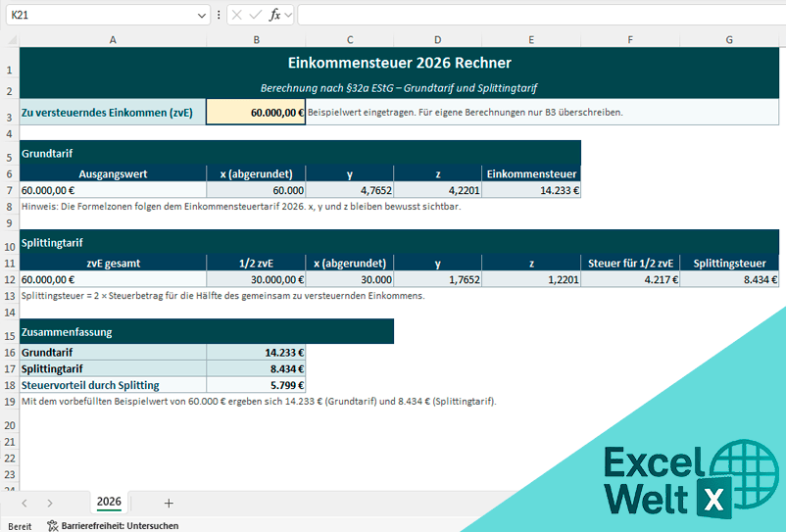Click the 'Splittingsteuer' heading
Viewport: 786px width, 532px height.
(729, 263)
